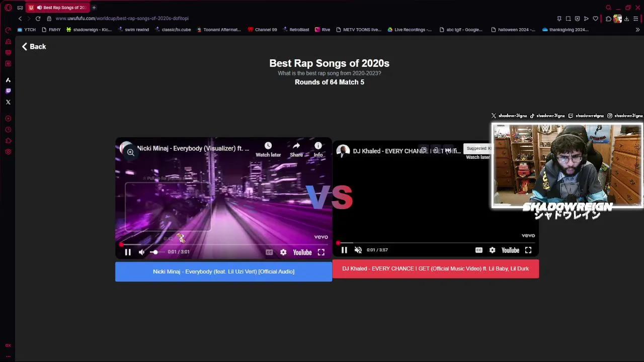This screenshot has width=644, height=362.
Task: Open the user profile avatar in toolbar
Action: (617, 19)
